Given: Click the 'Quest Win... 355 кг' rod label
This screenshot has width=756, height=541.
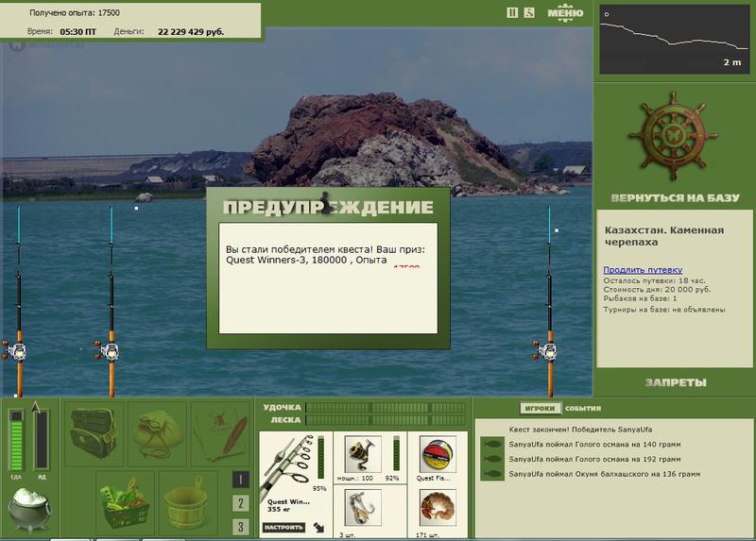Looking at the screenshot, I should point(288,505).
